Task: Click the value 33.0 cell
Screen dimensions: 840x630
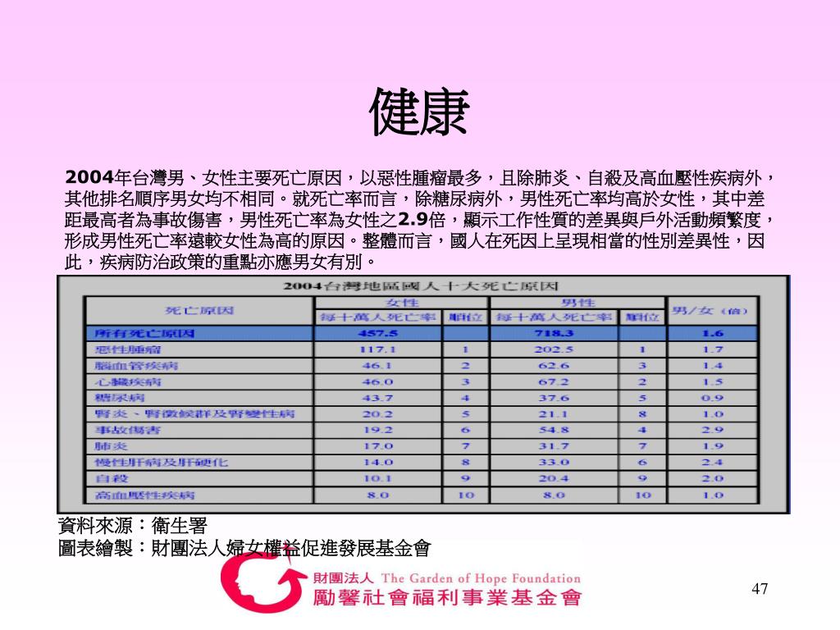Action: (x=554, y=462)
